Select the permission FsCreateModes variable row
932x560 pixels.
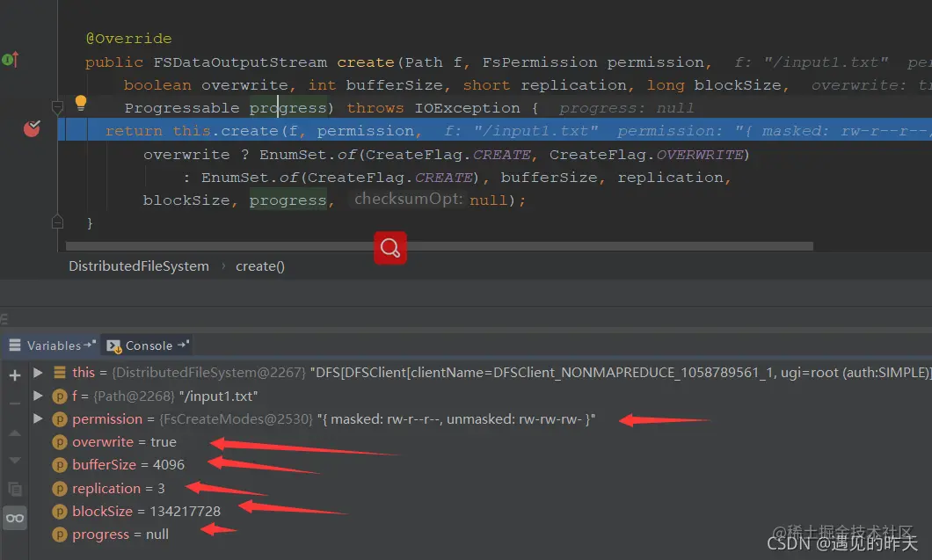click(x=480, y=419)
